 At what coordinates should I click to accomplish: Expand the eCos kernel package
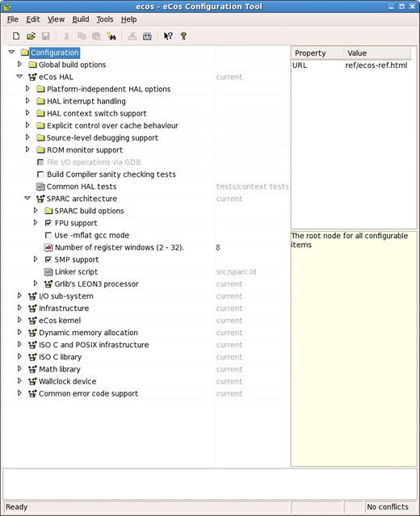19,320
